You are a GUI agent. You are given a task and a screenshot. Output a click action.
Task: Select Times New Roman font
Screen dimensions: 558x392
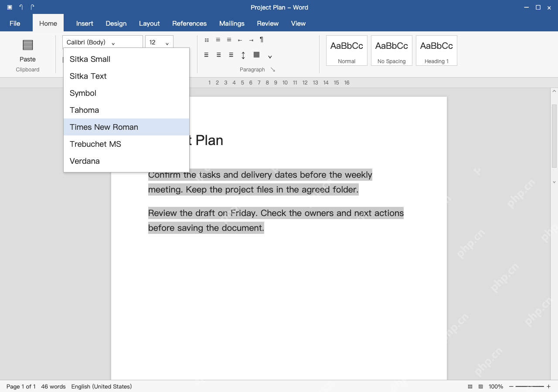126,127
